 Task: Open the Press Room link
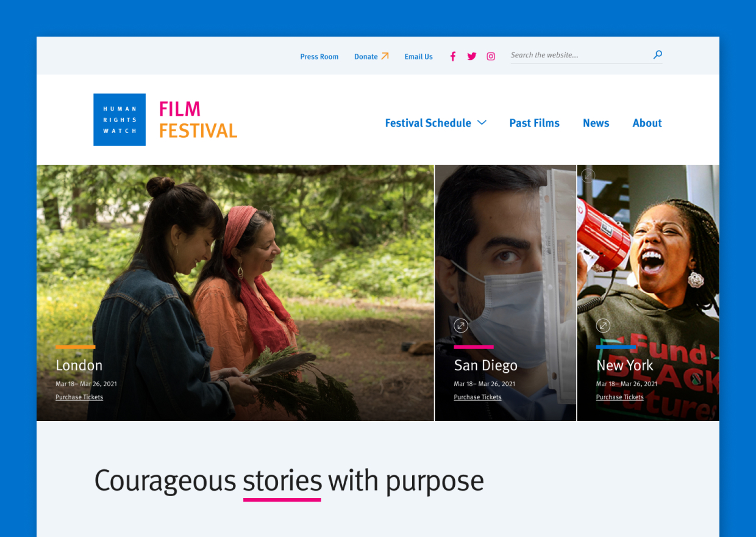point(319,57)
